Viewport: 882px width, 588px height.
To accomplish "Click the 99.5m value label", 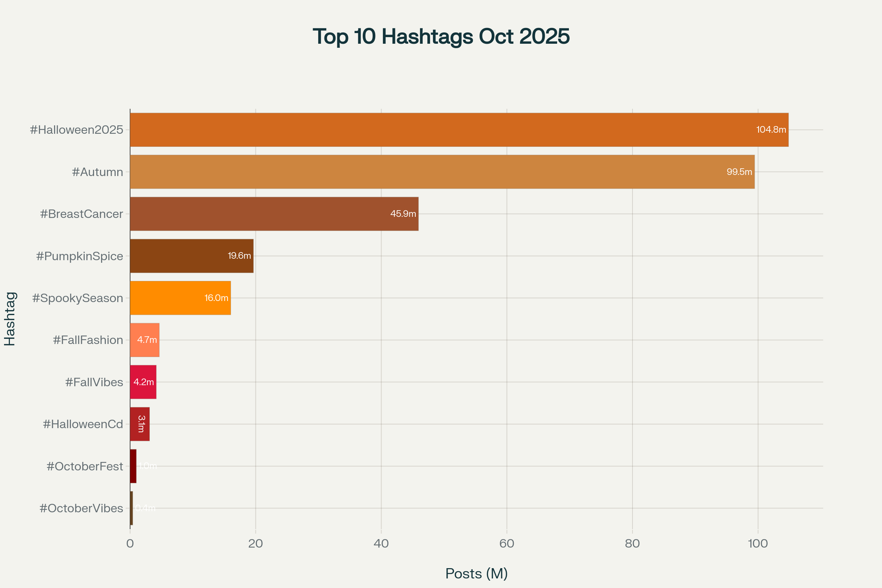I will (x=739, y=172).
